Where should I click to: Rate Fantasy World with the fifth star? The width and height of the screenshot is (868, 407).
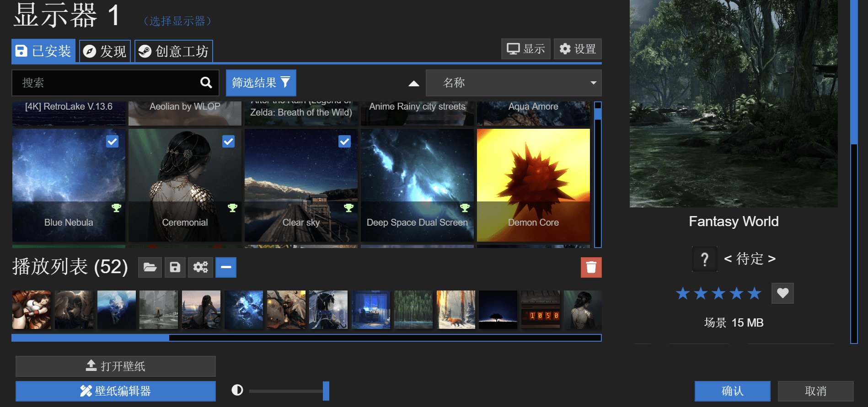point(754,293)
